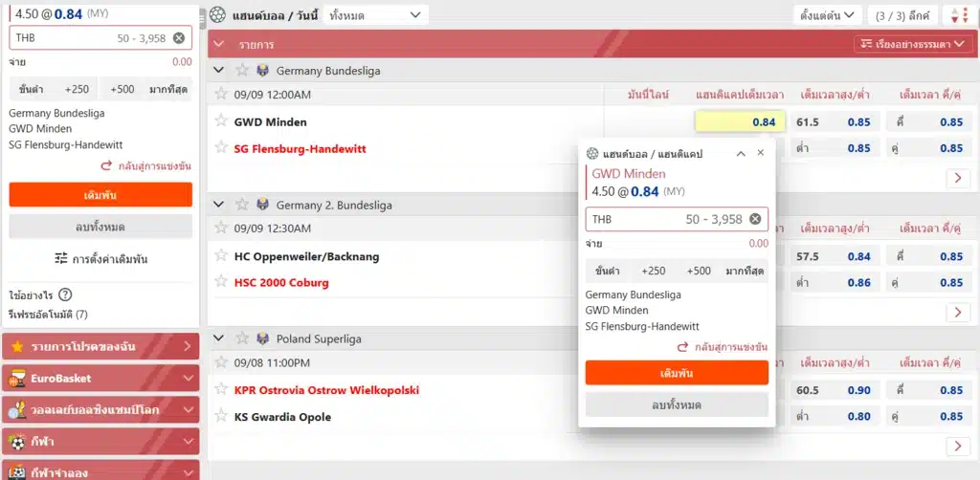
Task: Open การตั้งค่าเดิมพัน bet settings
Action: click(x=100, y=258)
